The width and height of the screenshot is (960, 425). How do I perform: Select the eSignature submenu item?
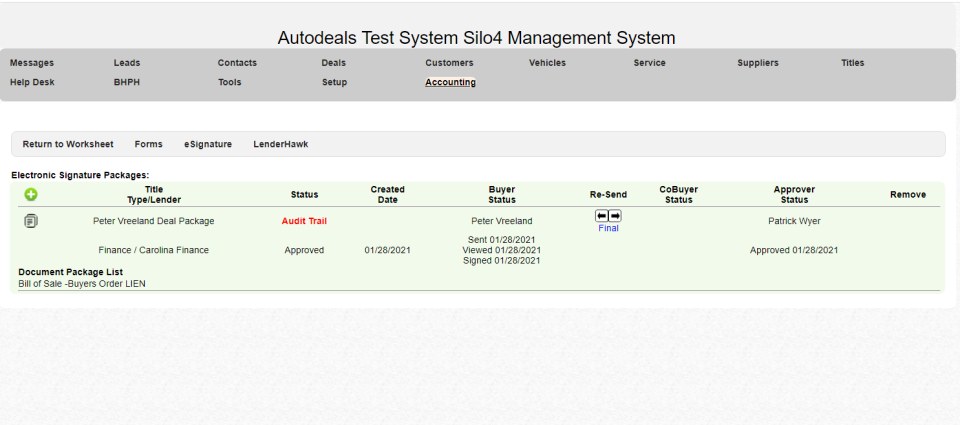[x=208, y=144]
